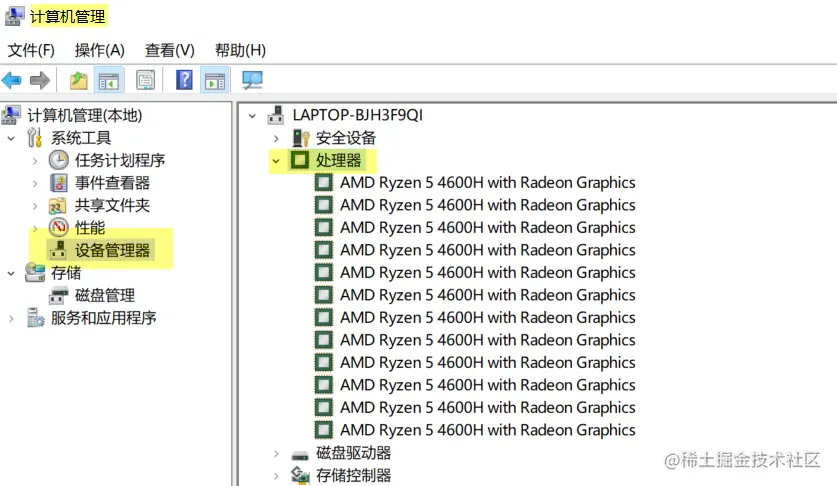Click the 性能 gauge icon

point(59,228)
